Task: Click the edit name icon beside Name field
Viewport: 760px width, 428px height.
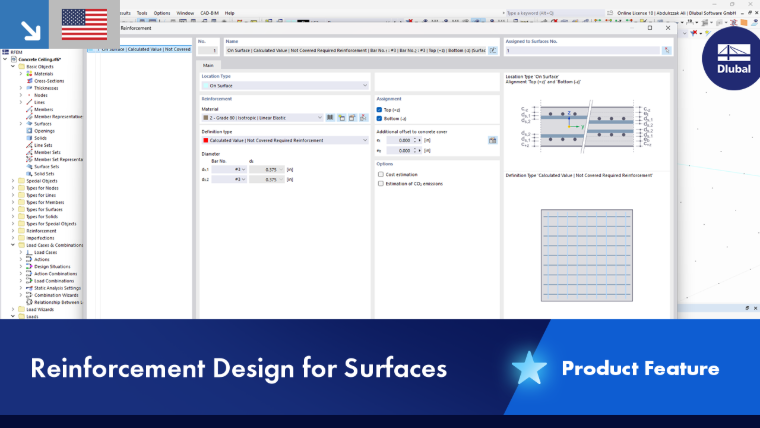Action: (492, 50)
